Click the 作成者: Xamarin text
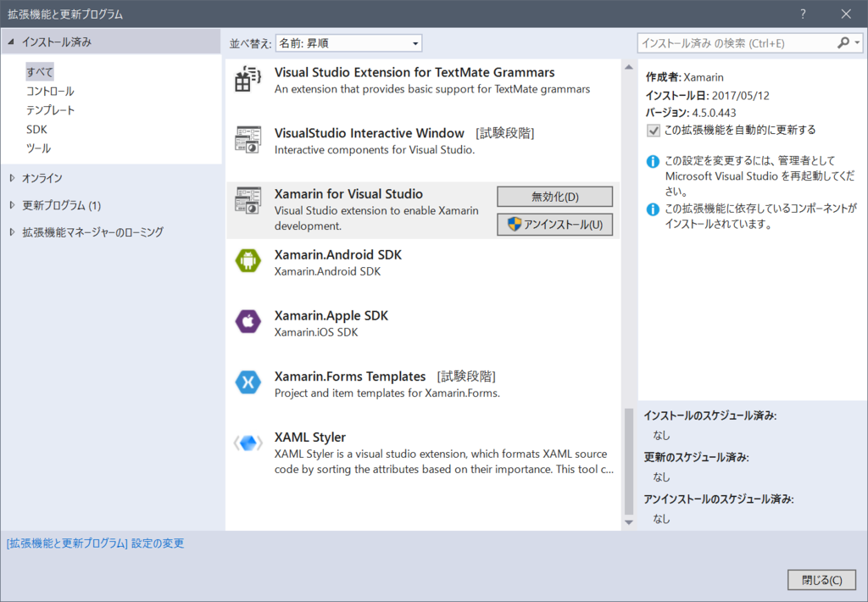Viewport: 868px width, 602px height. point(684,77)
